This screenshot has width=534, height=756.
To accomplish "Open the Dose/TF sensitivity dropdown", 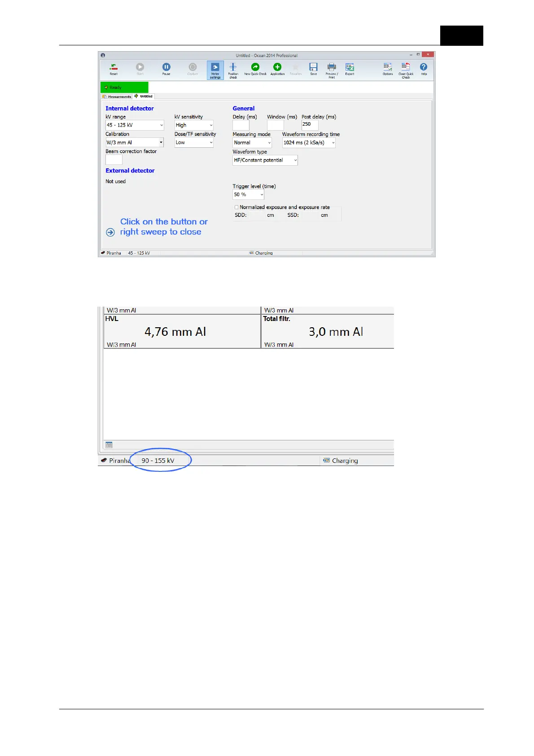I will click(x=194, y=142).
